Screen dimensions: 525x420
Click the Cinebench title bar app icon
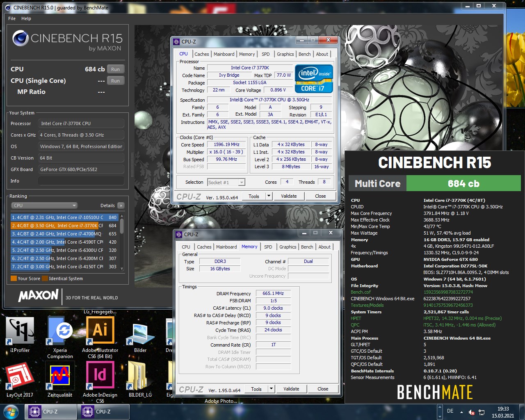coord(7,7)
